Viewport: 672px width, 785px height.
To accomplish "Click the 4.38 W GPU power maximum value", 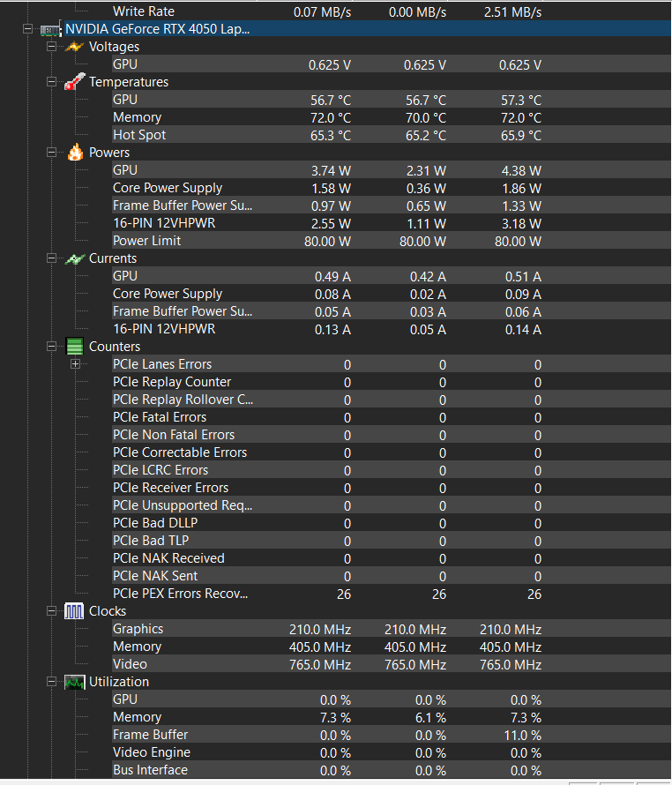I will 521,171.
